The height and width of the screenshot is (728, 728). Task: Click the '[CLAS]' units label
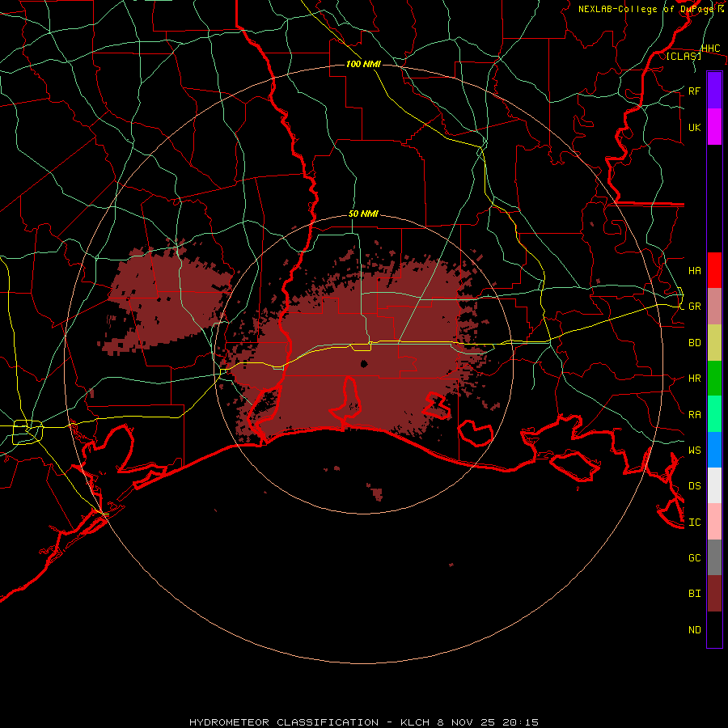[x=684, y=56]
